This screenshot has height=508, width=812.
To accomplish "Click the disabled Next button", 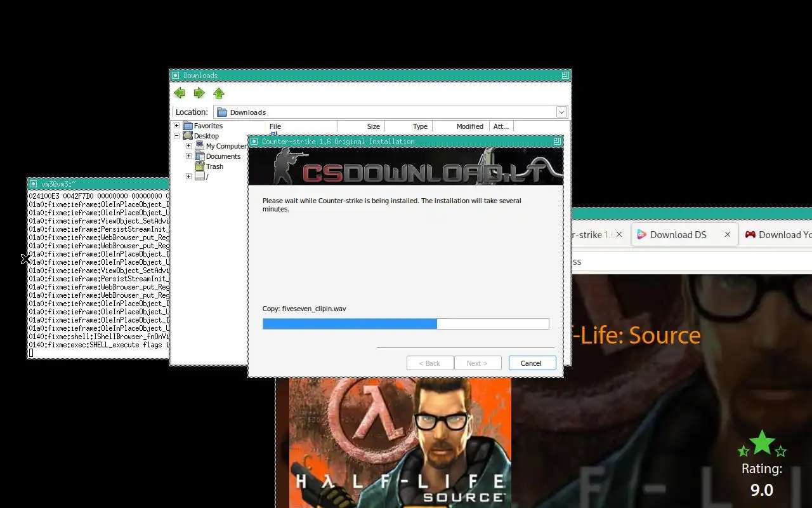I will (477, 363).
